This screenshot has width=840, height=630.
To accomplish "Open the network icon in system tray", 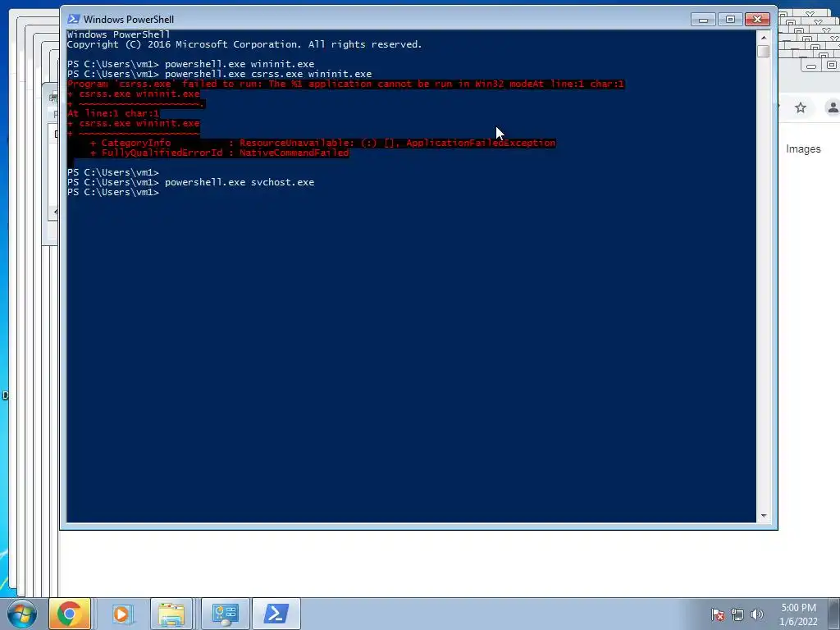I will coord(737,614).
